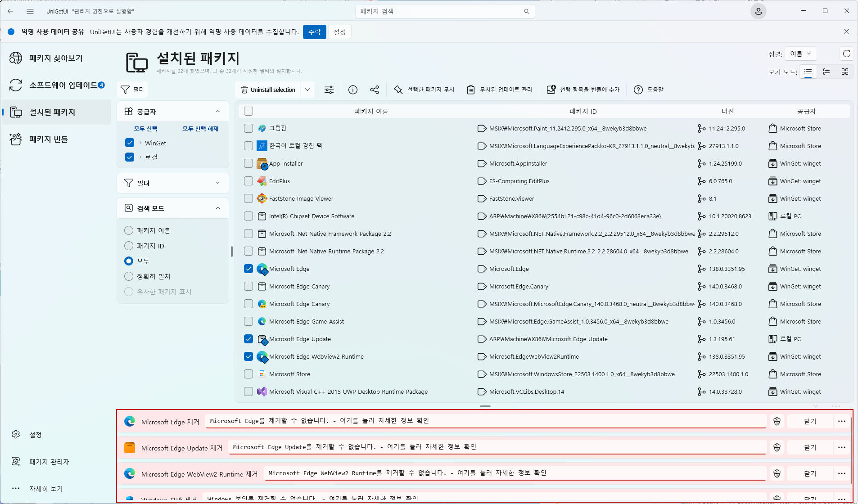
Task: Open more options for Microsoft Edge 제거
Action: [842, 421]
